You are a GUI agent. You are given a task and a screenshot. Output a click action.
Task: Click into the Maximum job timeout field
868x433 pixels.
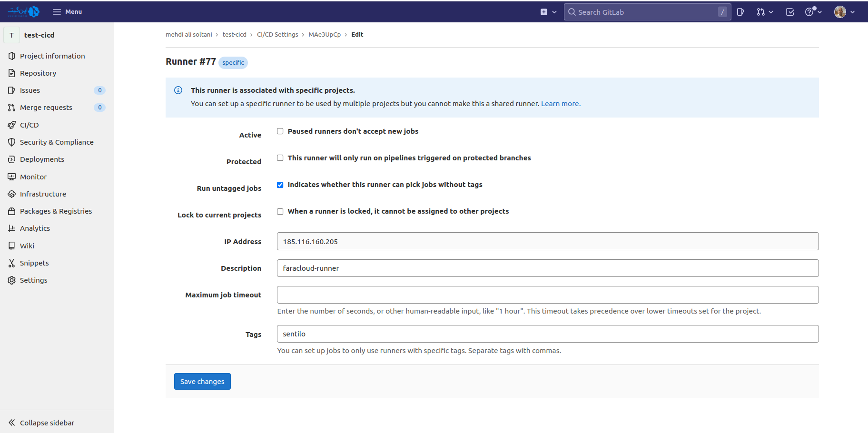click(x=547, y=295)
